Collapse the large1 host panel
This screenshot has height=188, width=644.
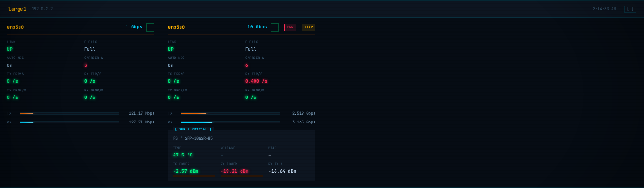630,9
